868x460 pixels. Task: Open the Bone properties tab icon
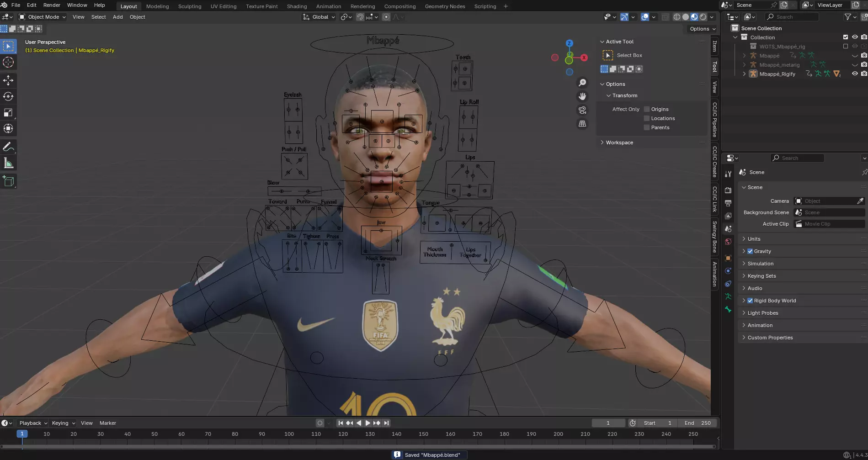[728, 309]
